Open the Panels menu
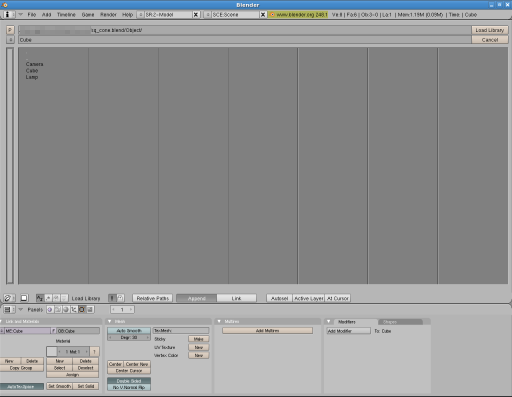 [x=35, y=310]
